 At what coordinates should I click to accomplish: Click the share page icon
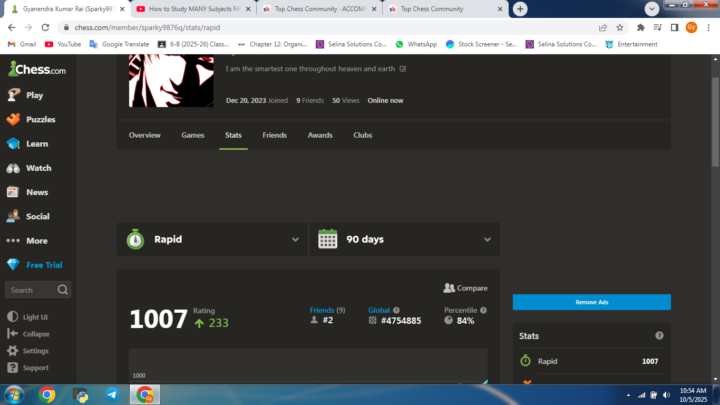pos(603,28)
